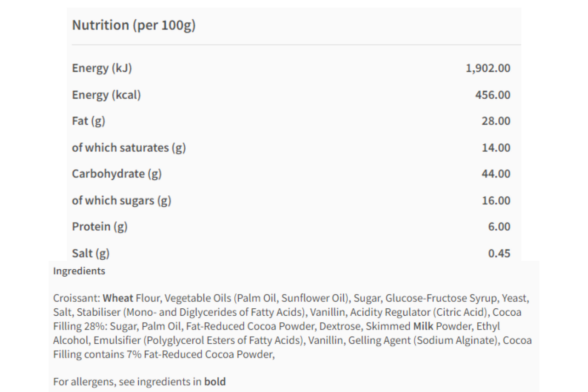Click the Energy (kcal) label

click(106, 95)
